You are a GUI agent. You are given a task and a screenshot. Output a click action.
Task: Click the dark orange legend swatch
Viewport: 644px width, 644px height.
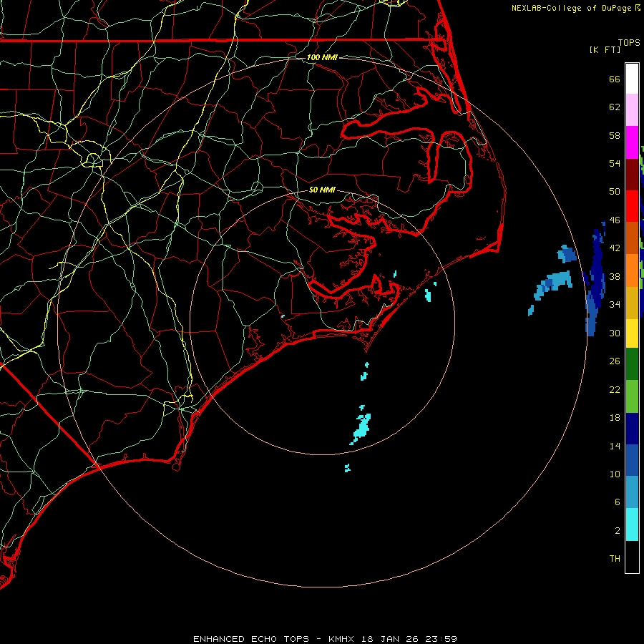coord(632,238)
